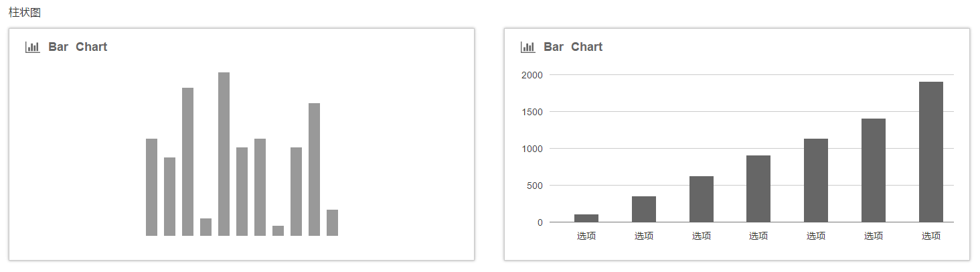980x272 pixels.
Task: Click the 柱状图 heading text
Action: (x=25, y=13)
